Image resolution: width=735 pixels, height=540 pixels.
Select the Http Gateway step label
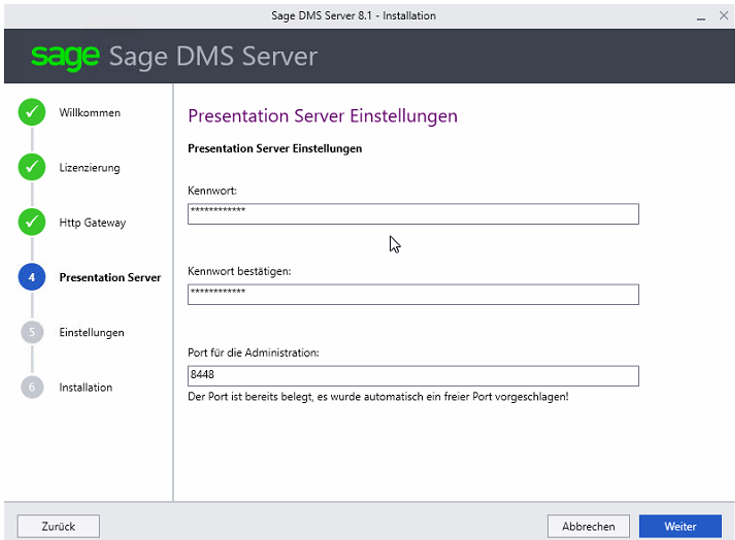click(x=92, y=223)
